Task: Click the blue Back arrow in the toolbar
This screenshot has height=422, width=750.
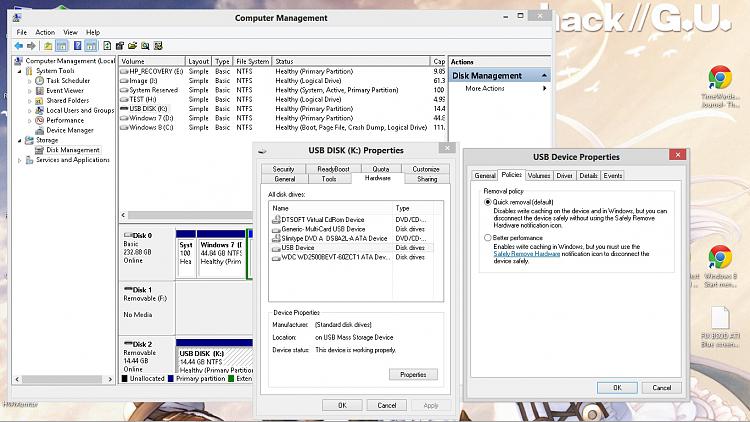Action: coord(19,46)
